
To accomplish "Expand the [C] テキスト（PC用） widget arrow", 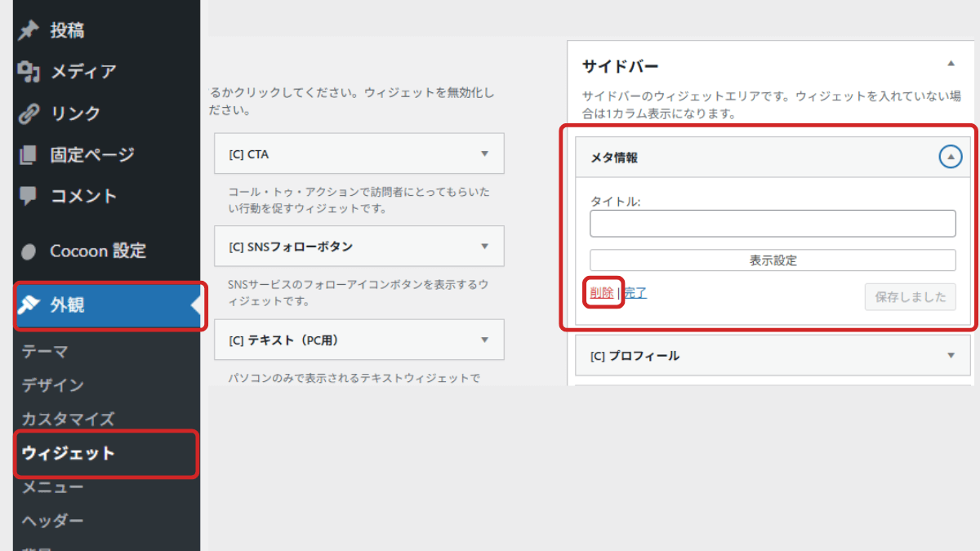I will [484, 340].
